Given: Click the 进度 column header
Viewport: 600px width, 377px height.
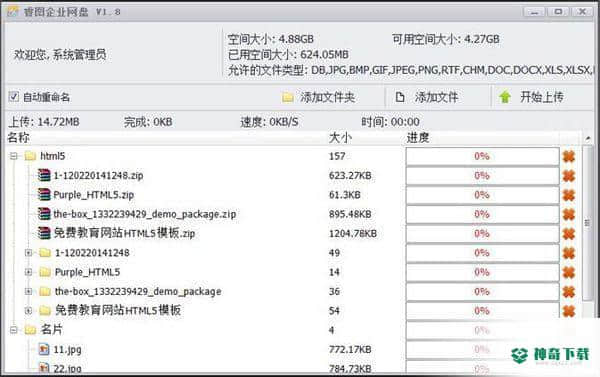Looking at the screenshot, I should [418, 137].
